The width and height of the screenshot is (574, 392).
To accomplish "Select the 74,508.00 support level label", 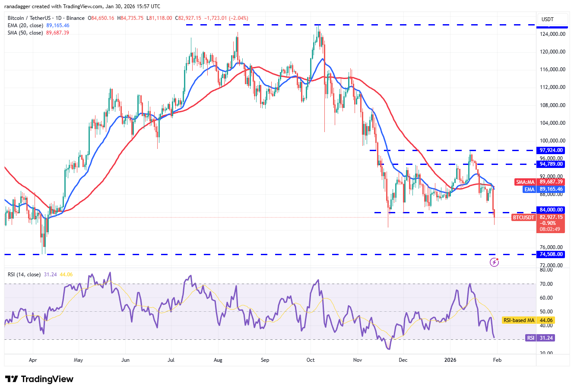I will click(551, 254).
